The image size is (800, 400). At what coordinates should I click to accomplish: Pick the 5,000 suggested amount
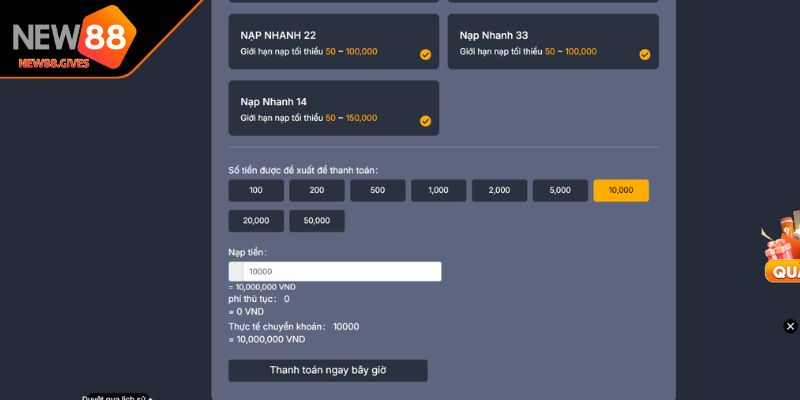pyautogui.click(x=560, y=190)
